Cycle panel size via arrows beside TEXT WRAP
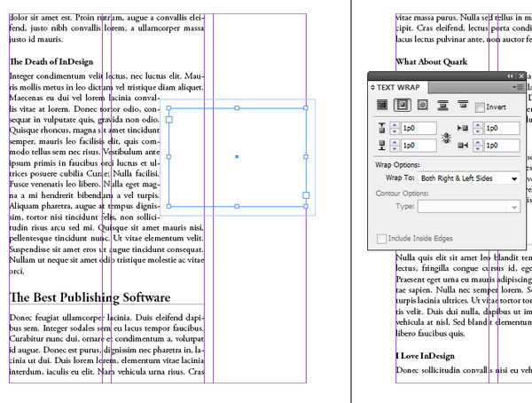Viewport: 532px width, 403px height. [x=373, y=87]
